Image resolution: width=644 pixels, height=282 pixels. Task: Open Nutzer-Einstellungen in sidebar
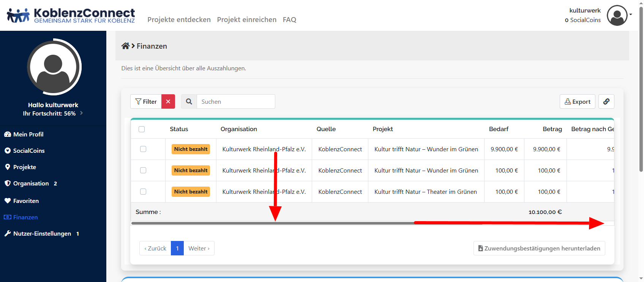pos(42,234)
